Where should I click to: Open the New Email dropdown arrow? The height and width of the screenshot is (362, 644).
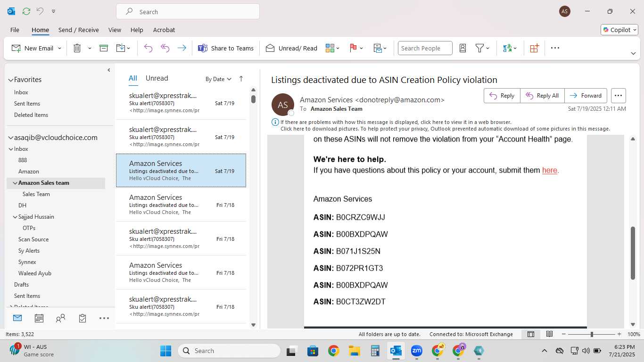click(x=59, y=48)
